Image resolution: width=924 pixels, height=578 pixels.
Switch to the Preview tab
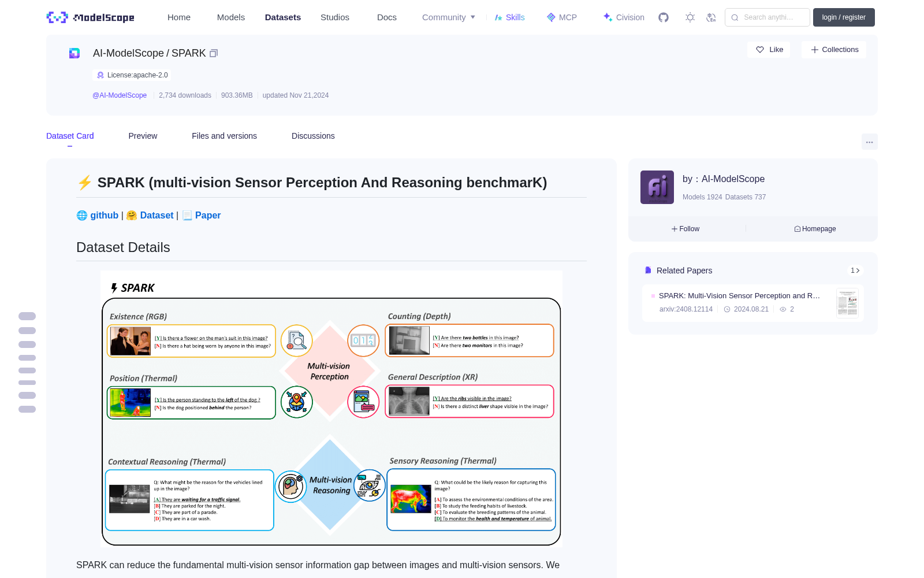[143, 136]
